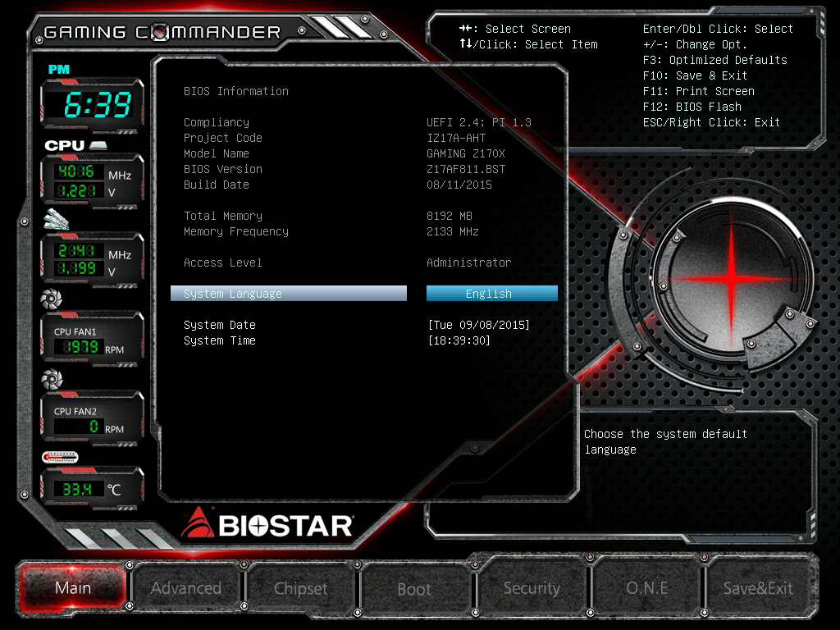
Task: Open the Save&Exit tab
Action: tap(758, 588)
